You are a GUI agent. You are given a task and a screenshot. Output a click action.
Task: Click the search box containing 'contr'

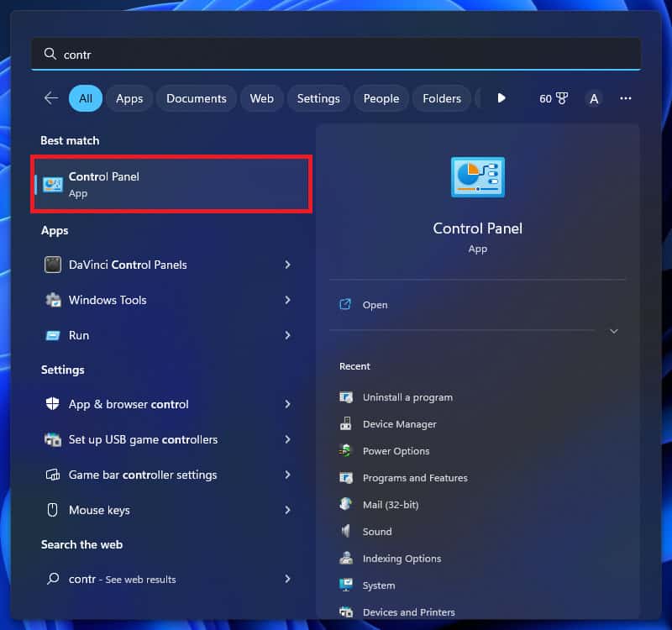pyautogui.click(x=336, y=54)
